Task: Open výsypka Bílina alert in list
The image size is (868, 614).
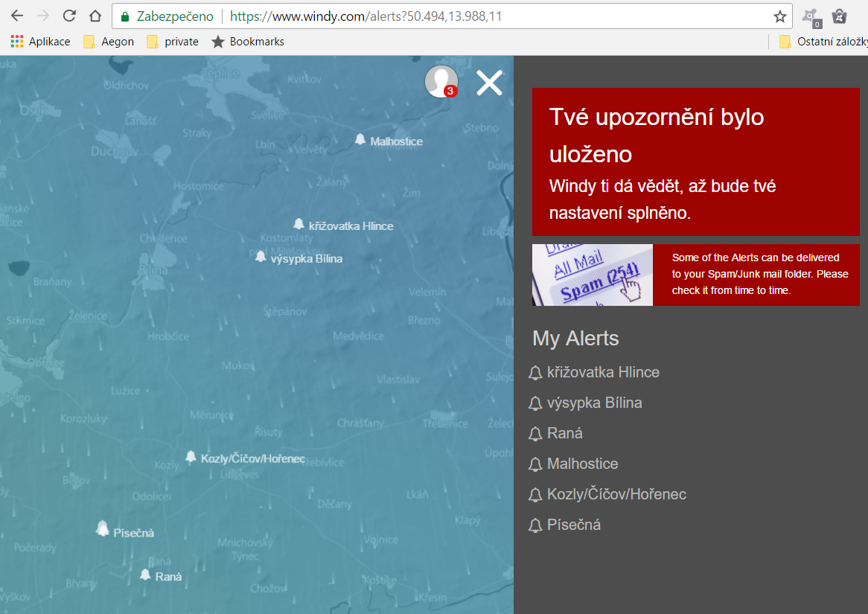Action: pyautogui.click(x=593, y=403)
